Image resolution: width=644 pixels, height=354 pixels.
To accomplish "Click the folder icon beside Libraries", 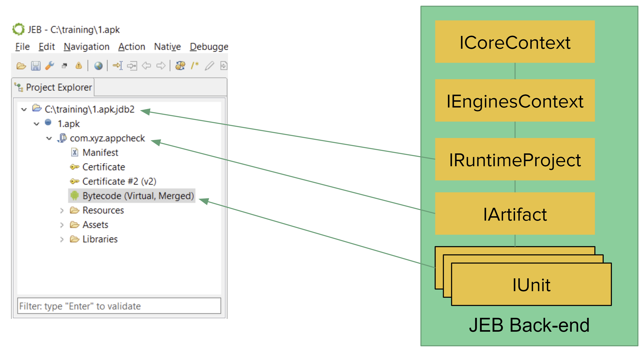I will (x=75, y=239).
